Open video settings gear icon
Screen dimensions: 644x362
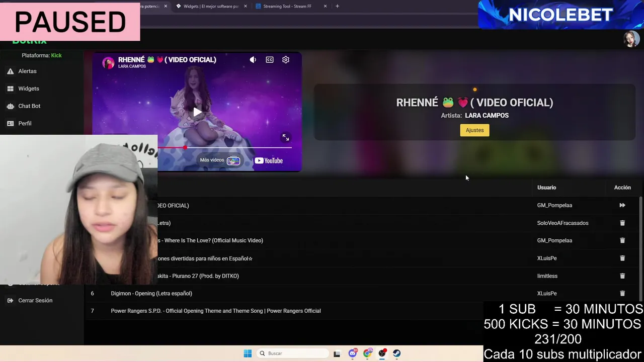pyautogui.click(x=286, y=60)
